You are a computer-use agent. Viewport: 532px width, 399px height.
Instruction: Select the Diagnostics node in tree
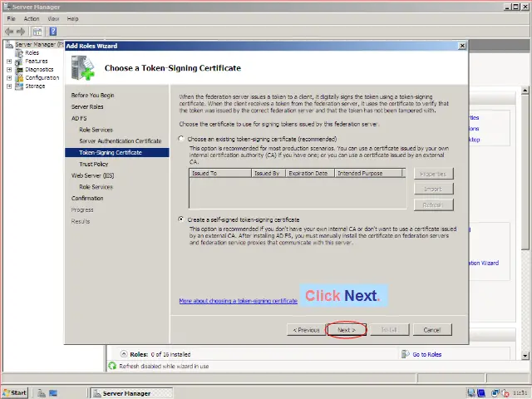(x=39, y=69)
